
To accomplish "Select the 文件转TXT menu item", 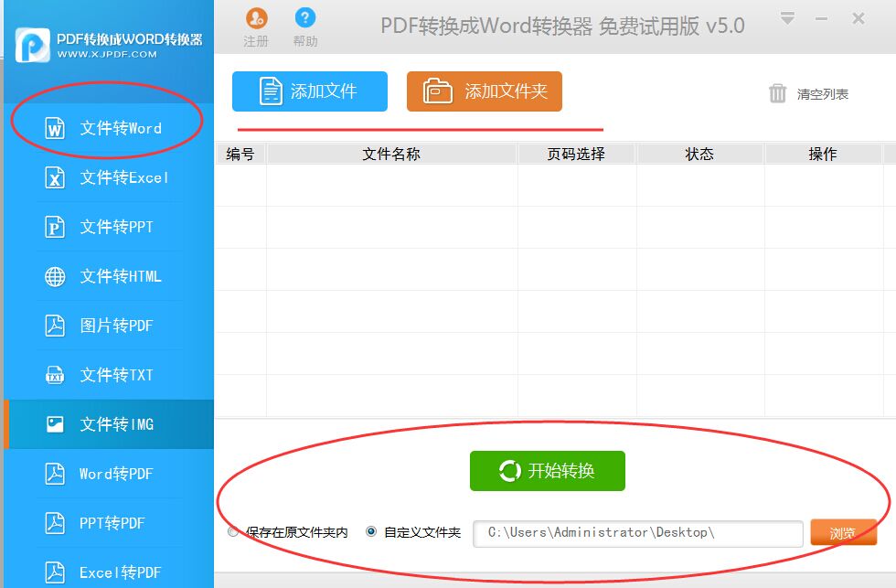I will [x=109, y=375].
